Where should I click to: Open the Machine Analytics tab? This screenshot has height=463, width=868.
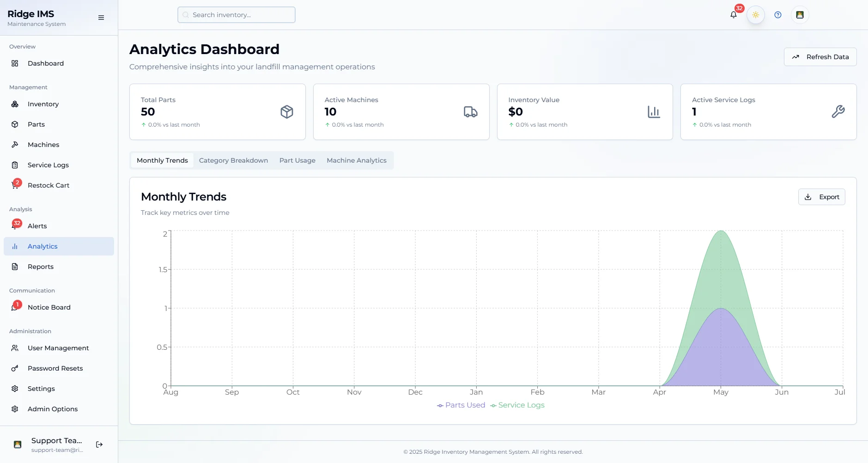(x=356, y=160)
